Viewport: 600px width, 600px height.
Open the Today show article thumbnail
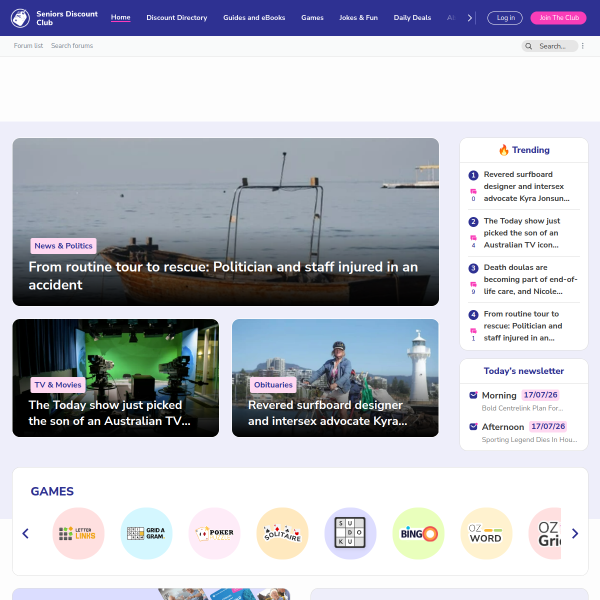pos(116,378)
